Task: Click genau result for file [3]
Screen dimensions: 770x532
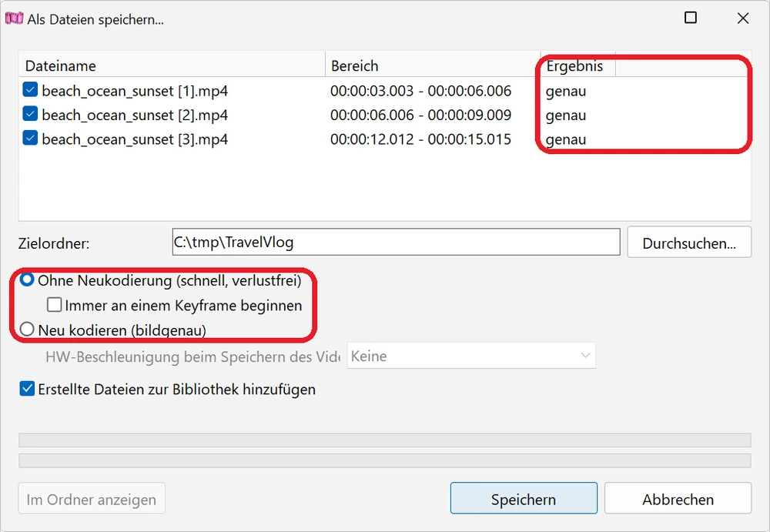Action: coord(566,140)
